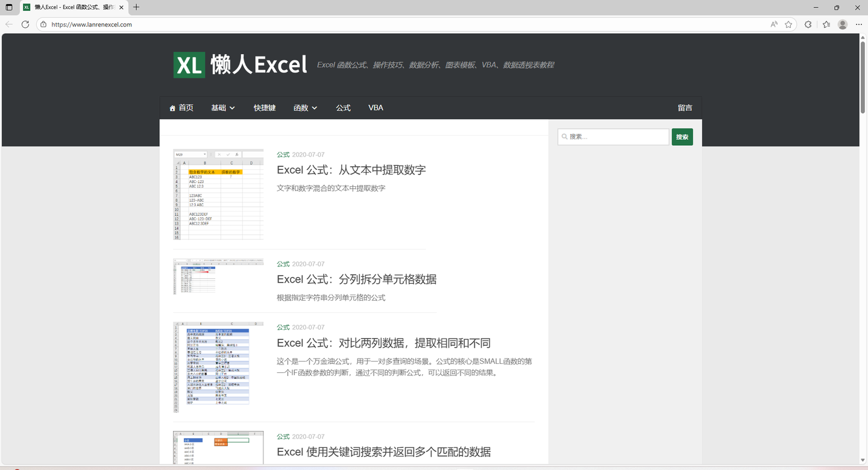Open thumbnail for 对比两列数据 article
Image resolution: width=868 pixels, height=470 pixels.
point(218,367)
